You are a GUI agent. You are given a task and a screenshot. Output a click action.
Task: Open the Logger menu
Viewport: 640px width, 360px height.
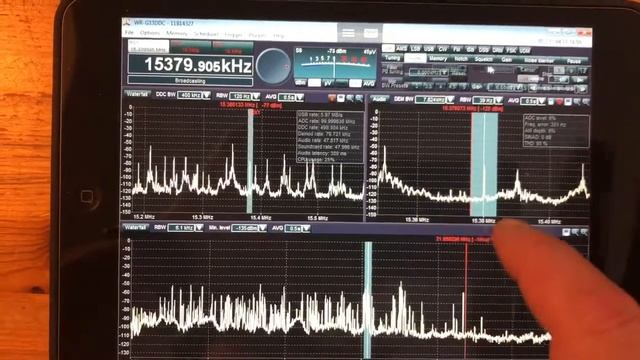(233, 35)
